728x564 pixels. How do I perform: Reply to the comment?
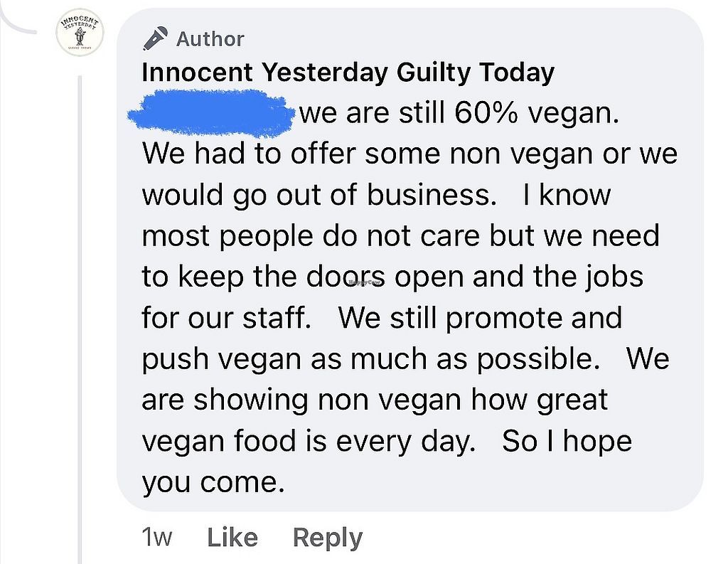pyautogui.click(x=327, y=537)
